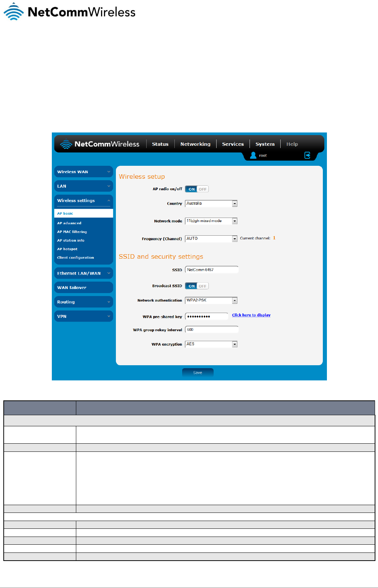This screenshot has height=588, width=378.
Task: Select AP MAC filtering in sidebar
Action: point(72,232)
